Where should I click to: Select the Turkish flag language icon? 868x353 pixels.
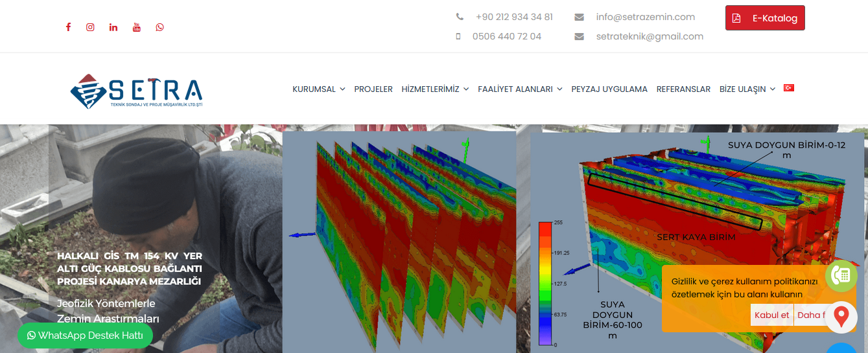point(789,88)
